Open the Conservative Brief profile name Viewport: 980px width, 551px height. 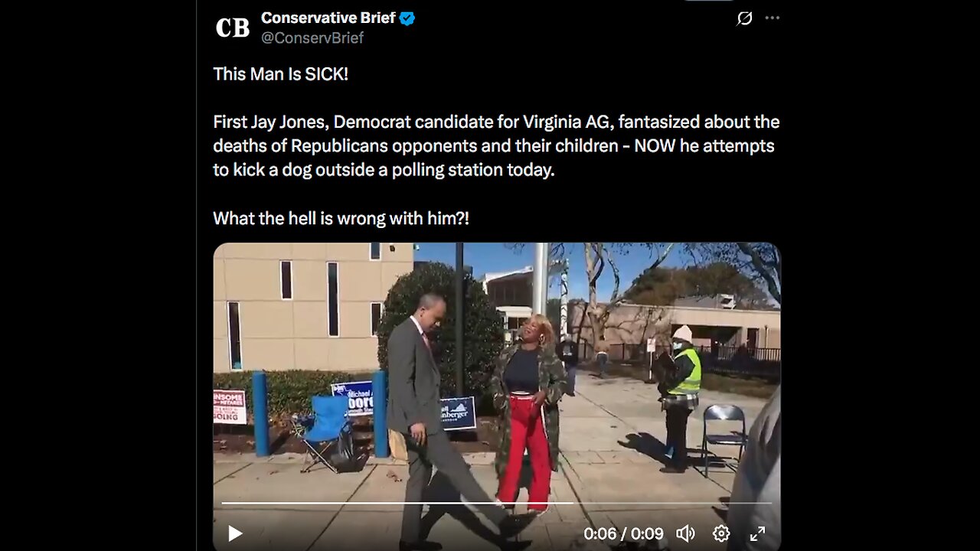(328, 18)
